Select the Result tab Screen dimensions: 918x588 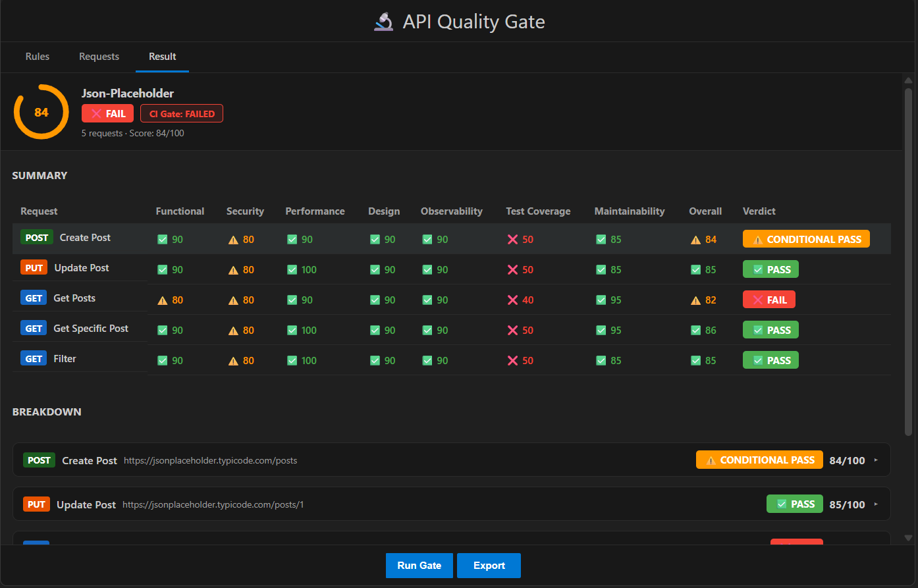[162, 57]
